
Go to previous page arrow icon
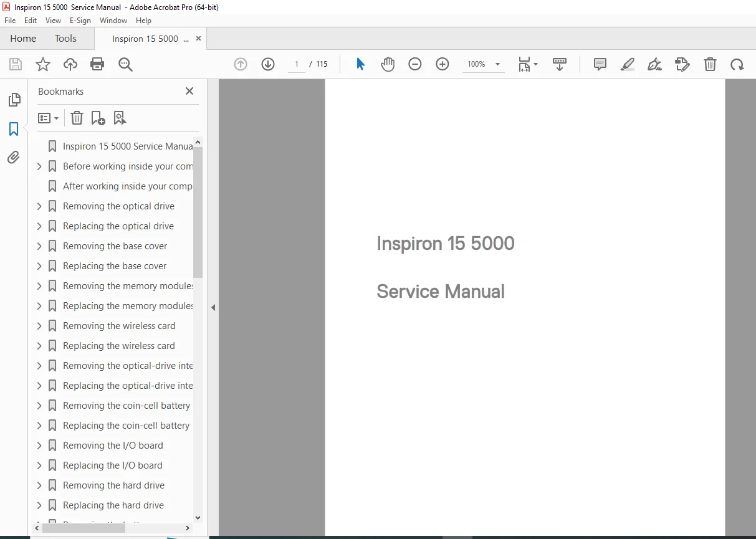[x=241, y=64]
